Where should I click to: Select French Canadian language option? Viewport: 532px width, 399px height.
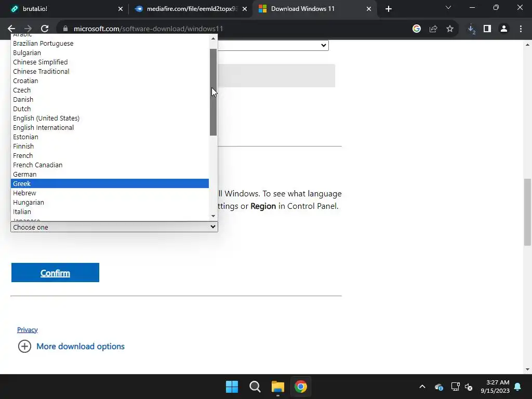coord(110,165)
